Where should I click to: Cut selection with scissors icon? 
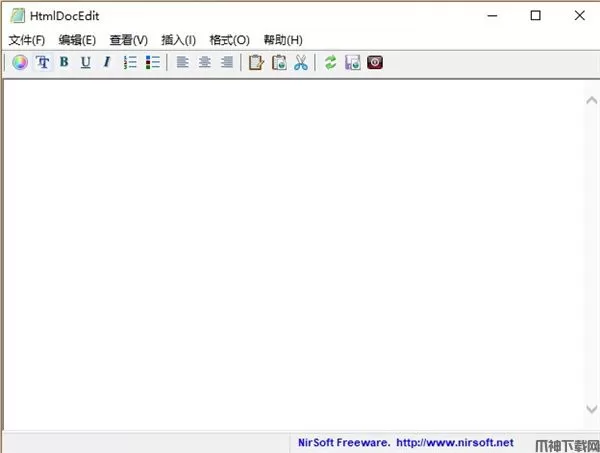pos(301,62)
